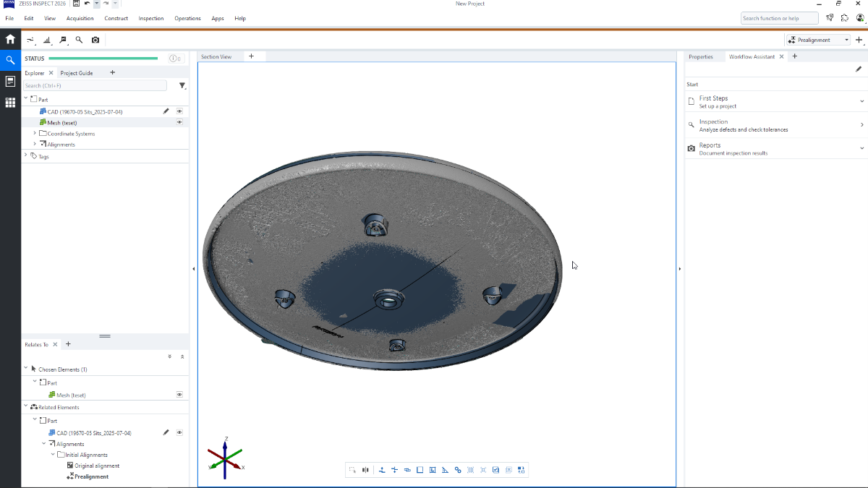
Task: Open the puzzle-piece add-ons icon
Action: pos(844,18)
